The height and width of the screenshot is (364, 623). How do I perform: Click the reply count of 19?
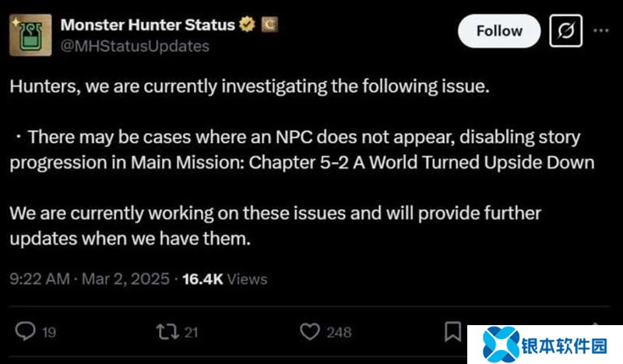tap(48, 333)
